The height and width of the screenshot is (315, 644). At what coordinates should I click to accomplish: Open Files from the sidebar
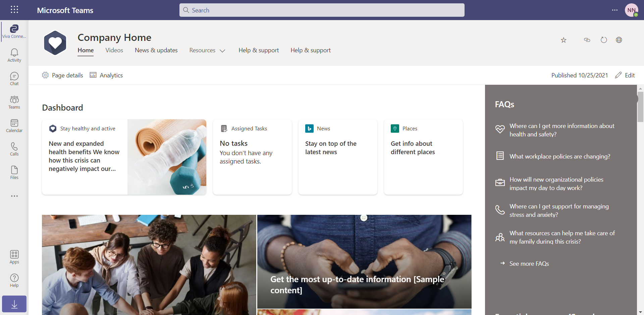[14, 172]
